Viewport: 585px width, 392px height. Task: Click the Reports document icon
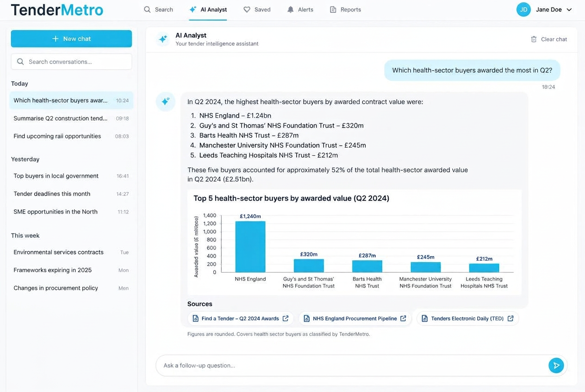333,9
